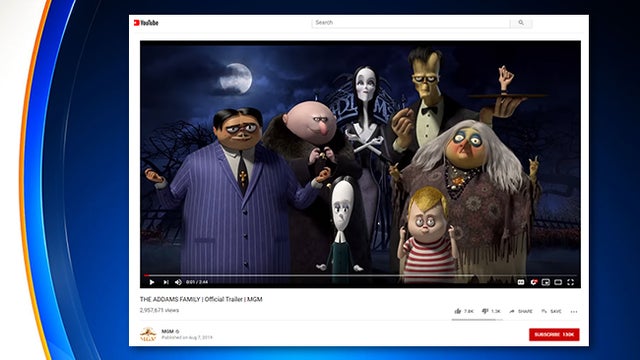Screen dimensions: 640x360
Task: Switch to miniplayer mode
Action: 546,282
